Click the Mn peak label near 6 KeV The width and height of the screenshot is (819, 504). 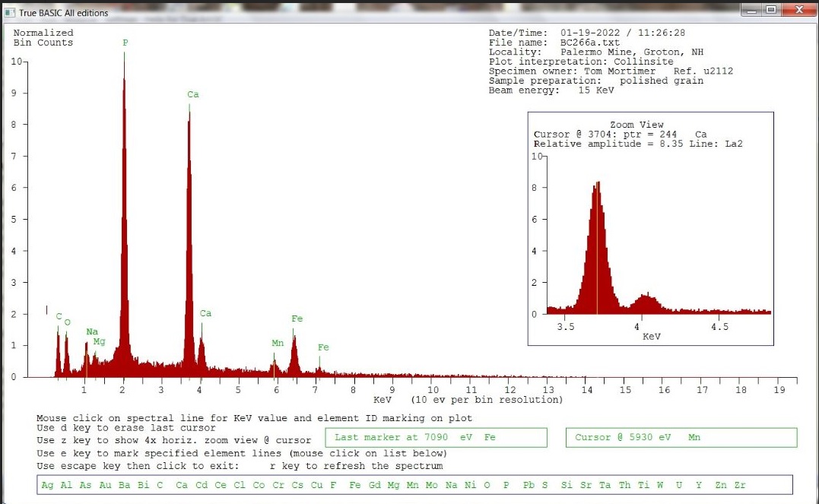278,343
